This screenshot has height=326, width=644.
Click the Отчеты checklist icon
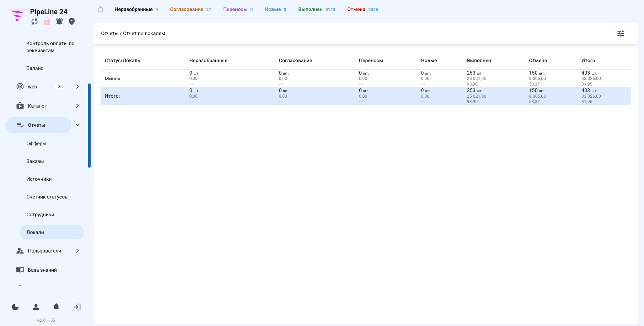(20, 125)
